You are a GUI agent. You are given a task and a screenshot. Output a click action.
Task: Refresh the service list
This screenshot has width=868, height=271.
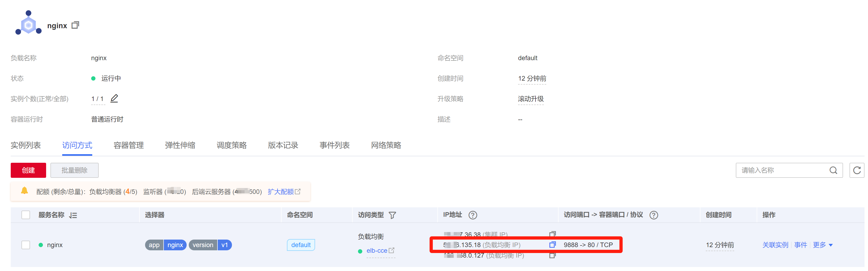(857, 171)
